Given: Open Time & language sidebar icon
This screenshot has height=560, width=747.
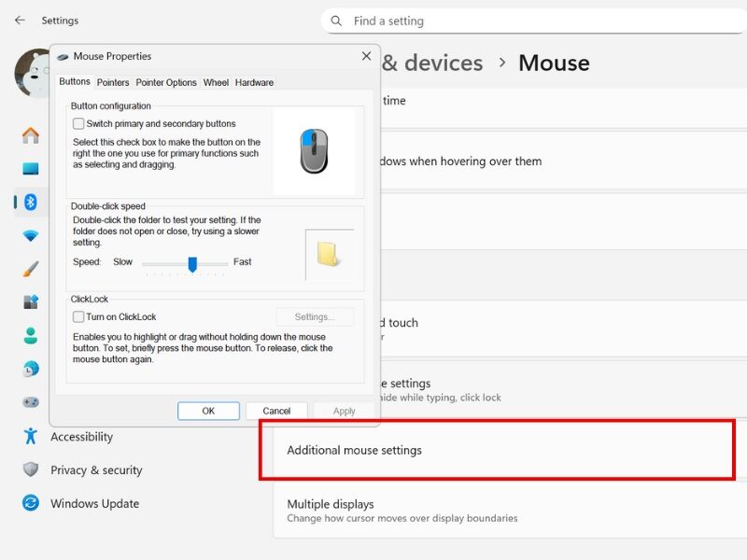Looking at the screenshot, I should click(x=31, y=369).
